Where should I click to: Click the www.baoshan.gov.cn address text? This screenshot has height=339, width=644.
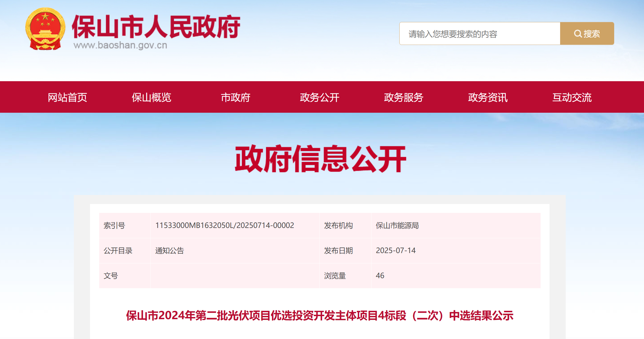[120, 45]
